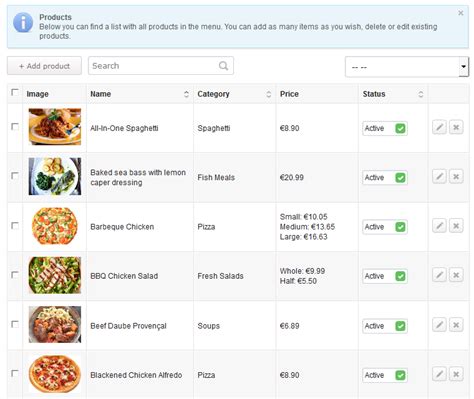The image size is (474, 399).
Task: Edit Beef Daube Provençal entry
Action: point(439,325)
